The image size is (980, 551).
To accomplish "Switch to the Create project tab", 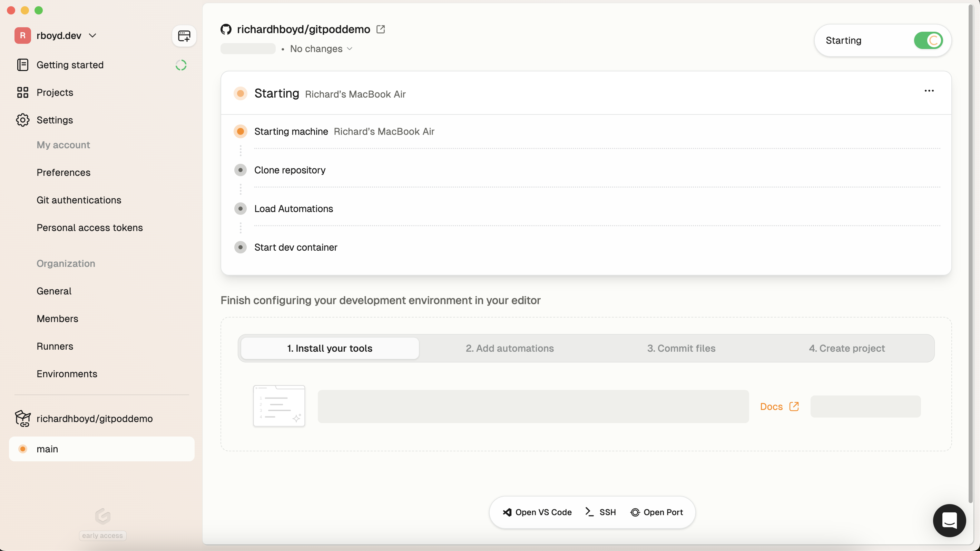I will [x=846, y=348].
